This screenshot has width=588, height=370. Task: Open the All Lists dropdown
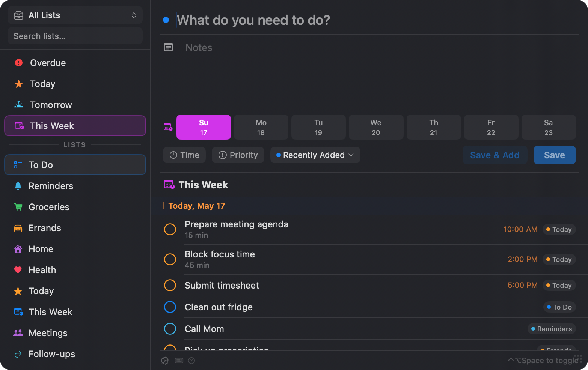[75, 15]
